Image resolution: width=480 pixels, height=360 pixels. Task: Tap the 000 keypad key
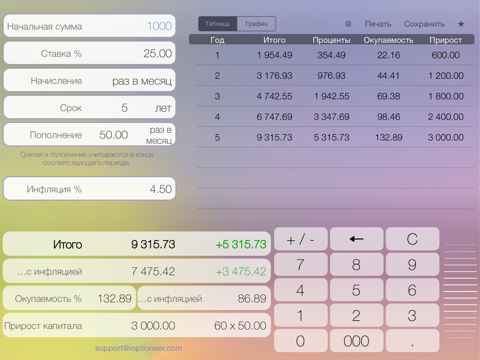pos(356,341)
